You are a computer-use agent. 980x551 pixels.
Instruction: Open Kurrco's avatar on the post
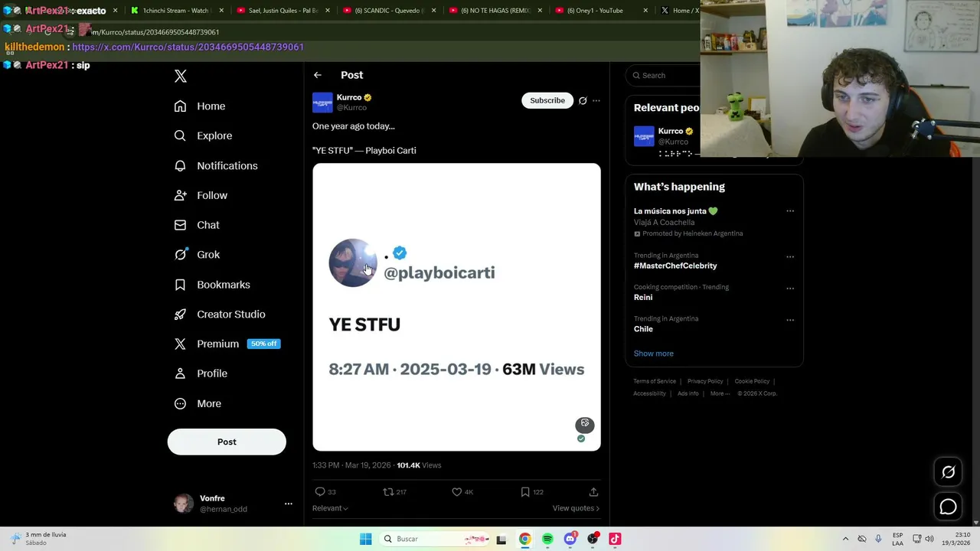pyautogui.click(x=322, y=102)
